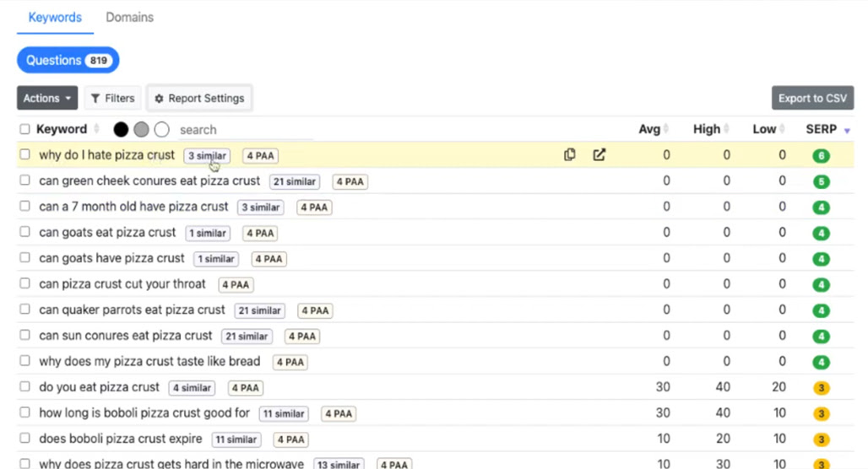Screen dimensions: 868x469
Task: Click SERP badge 5 for green cheek conures row
Action: (x=821, y=181)
